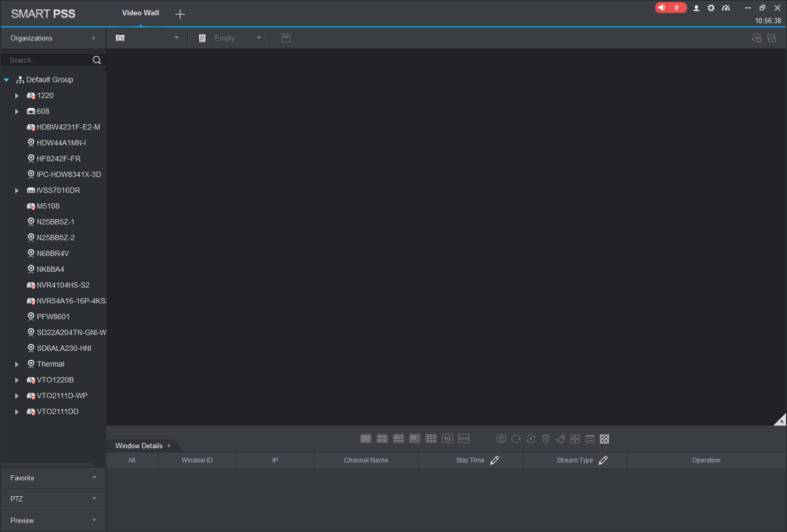Viewport: 787px width, 532px height.
Task: Select the eight-window split layout
Action: click(415, 439)
